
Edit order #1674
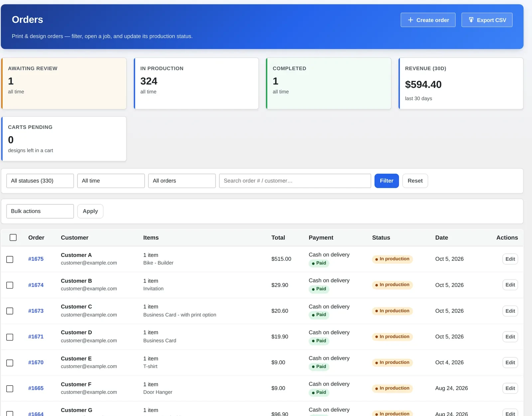(x=510, y=285)
